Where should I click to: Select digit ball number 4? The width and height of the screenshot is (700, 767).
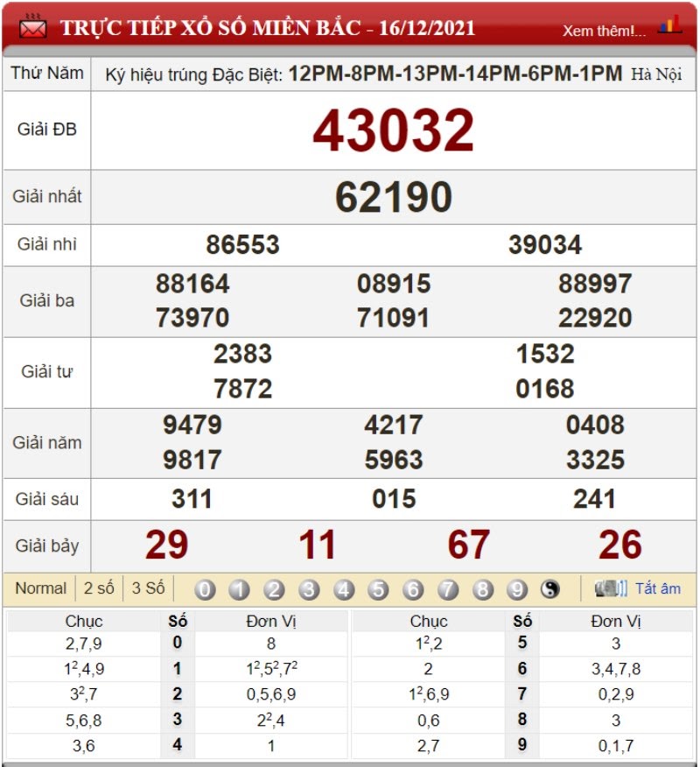click(344, 589)
